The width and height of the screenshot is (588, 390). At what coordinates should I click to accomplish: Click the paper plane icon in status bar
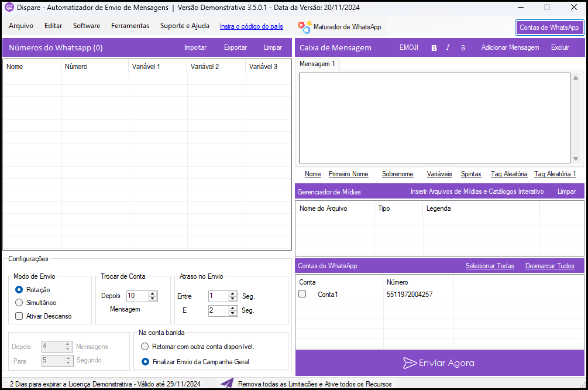coord(227,383)
